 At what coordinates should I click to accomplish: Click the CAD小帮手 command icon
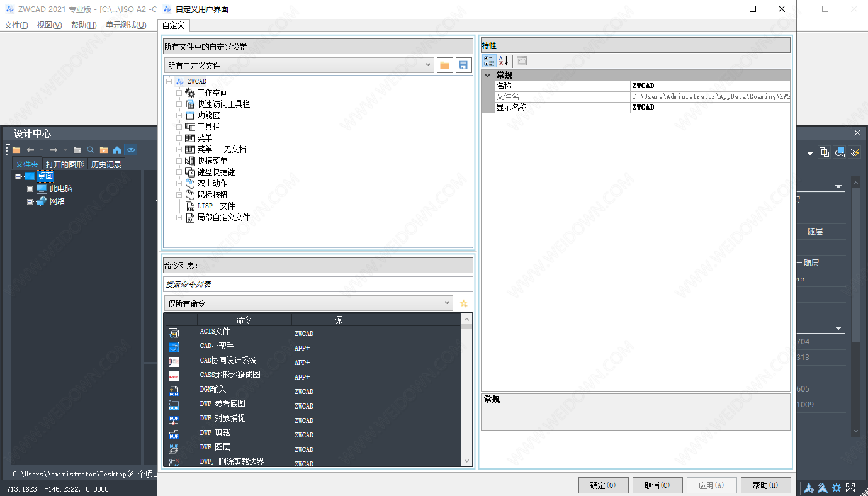(174, 347)
